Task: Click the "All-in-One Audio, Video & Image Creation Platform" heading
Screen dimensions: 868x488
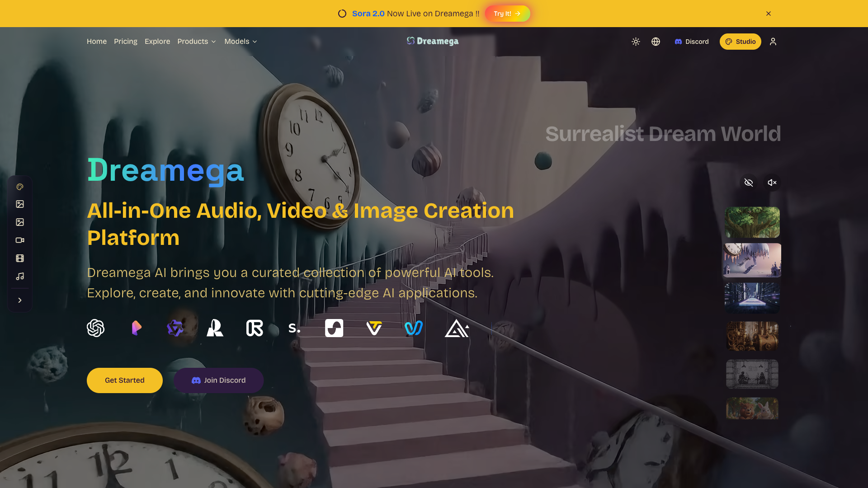Action: pos(301,224)
